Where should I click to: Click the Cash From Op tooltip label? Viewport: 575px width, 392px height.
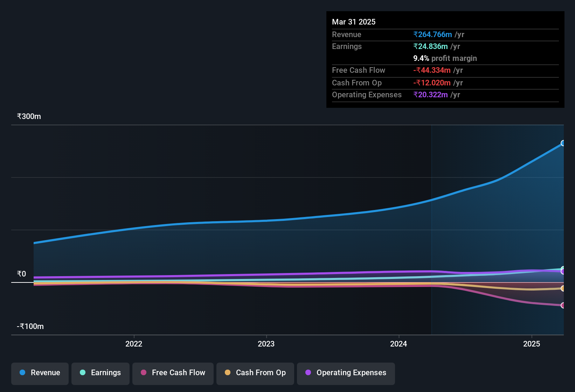tap(357, 83)
